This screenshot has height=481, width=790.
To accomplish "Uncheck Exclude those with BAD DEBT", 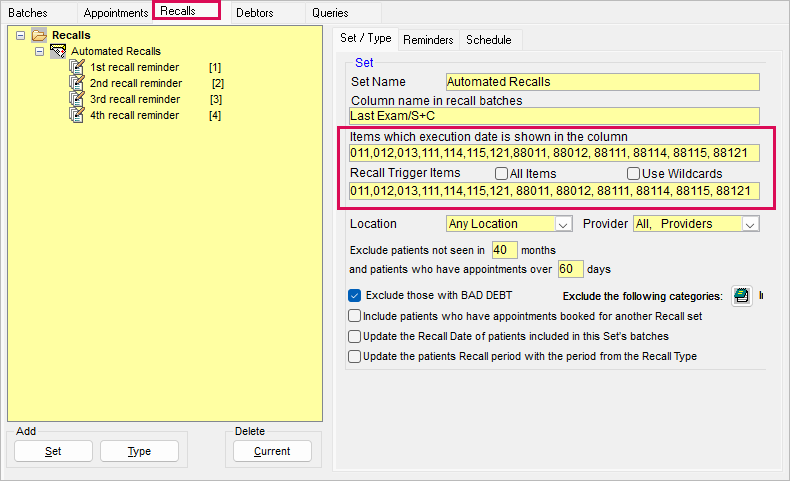I will click(355, 296).
